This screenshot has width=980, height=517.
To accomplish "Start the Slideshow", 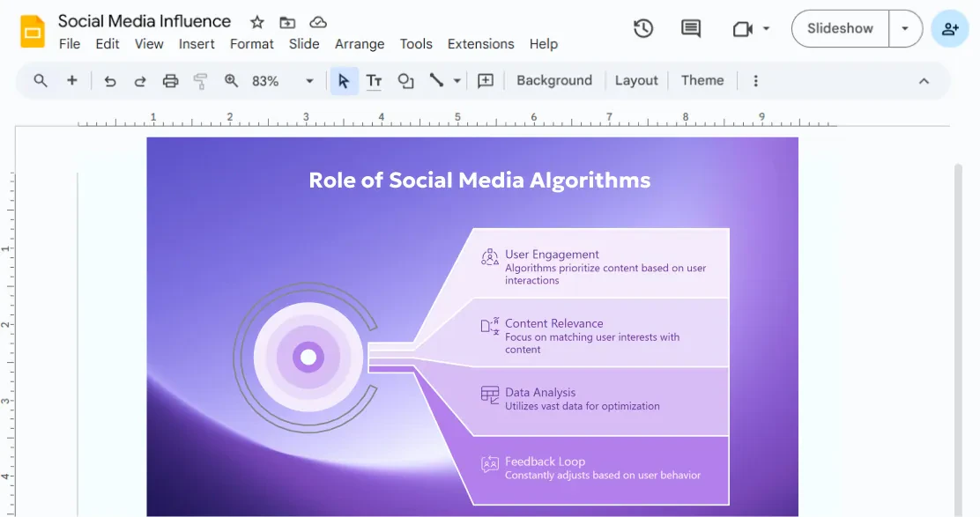I will pos(838,28).
